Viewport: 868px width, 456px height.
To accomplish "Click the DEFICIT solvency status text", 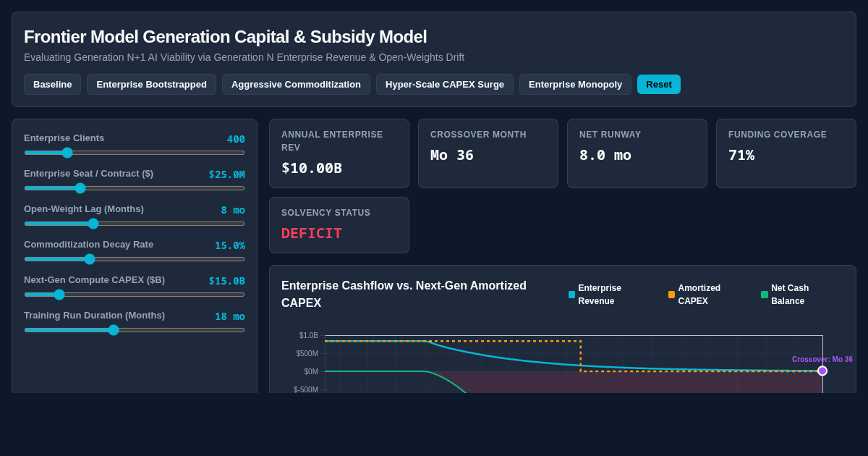I will 312,233.
